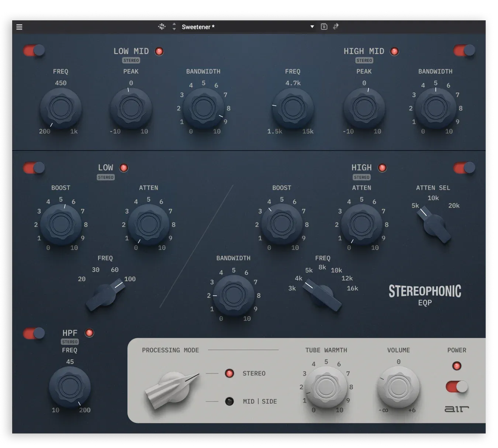Click the HPF FREQ knob
The image size is (498, 448).
(70, 387)
